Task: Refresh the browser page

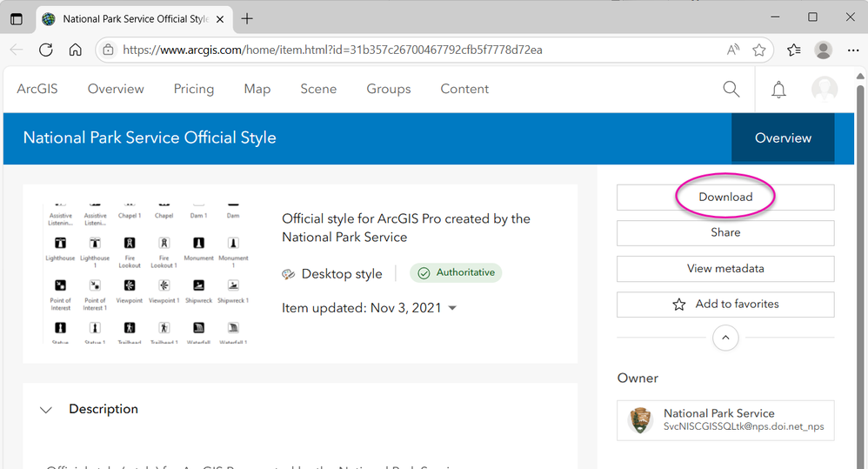Action: pos(46,50)
